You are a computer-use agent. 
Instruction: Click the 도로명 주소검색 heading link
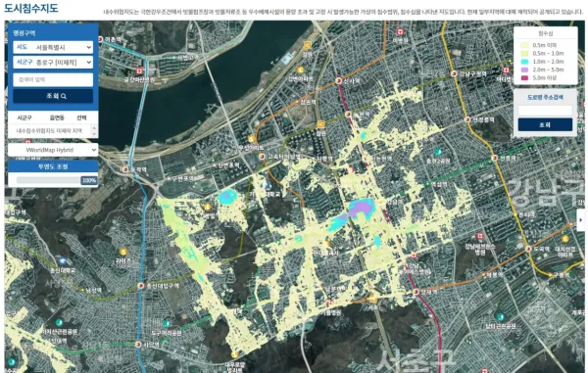pos(545,97)
